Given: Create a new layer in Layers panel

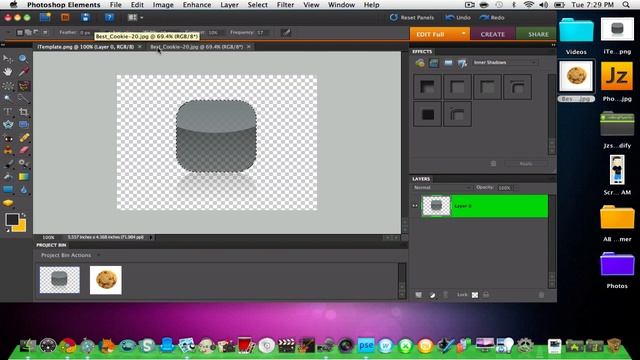Looking at the screenshot, I should coord(418,295).
